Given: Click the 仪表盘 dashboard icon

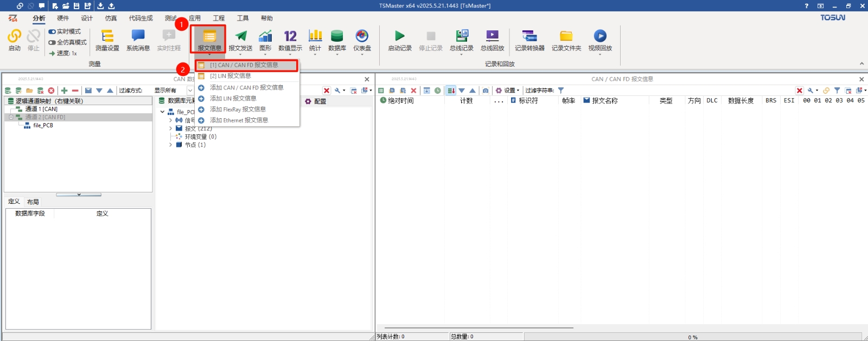Looking at the screenshot, I should (362, 40).
